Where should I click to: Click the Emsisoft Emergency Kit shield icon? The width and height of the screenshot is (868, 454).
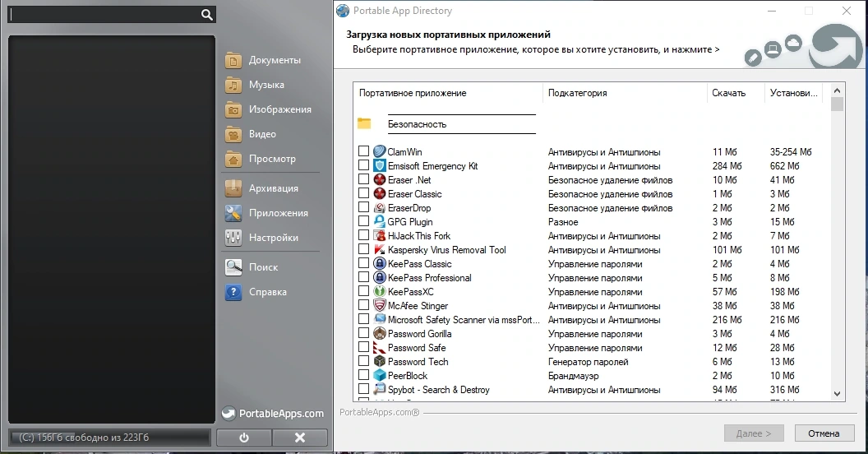tap(379, 165)
